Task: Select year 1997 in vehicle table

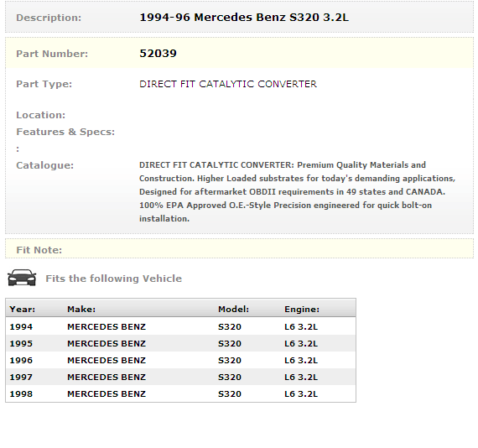Action: (21, 378)
